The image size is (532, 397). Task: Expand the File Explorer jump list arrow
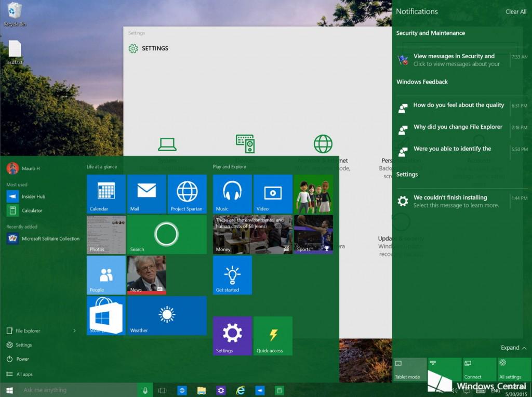point(74,331)
